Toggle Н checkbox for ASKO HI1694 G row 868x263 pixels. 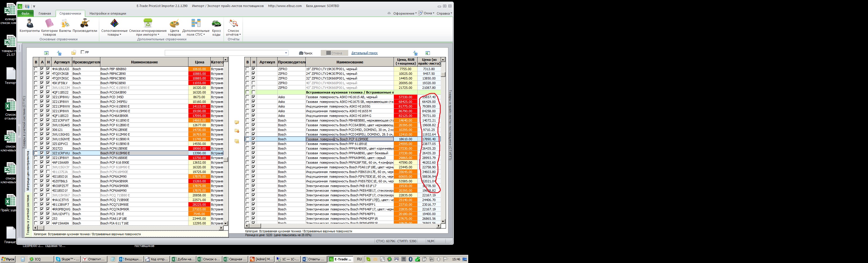(253, 116)
